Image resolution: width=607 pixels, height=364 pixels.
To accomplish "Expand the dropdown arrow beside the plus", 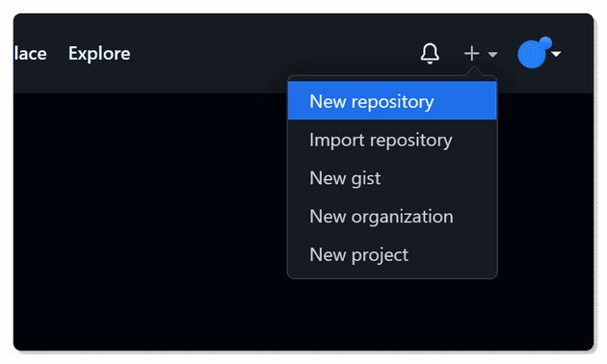I will click(492, 54).
